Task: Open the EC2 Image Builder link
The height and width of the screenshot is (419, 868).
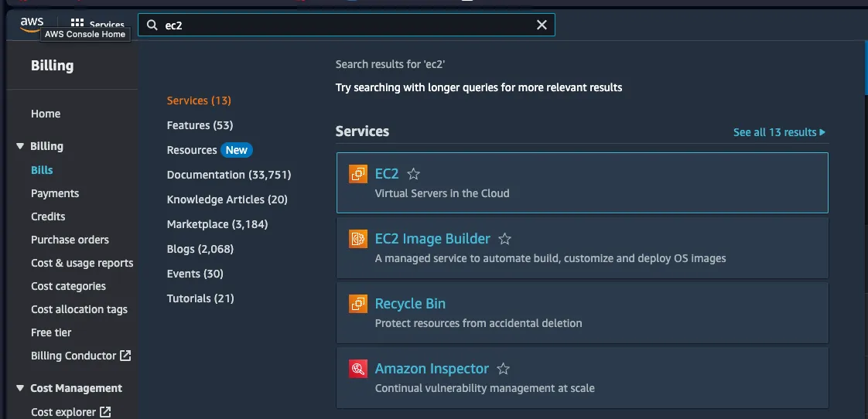Action: point(432,239)
